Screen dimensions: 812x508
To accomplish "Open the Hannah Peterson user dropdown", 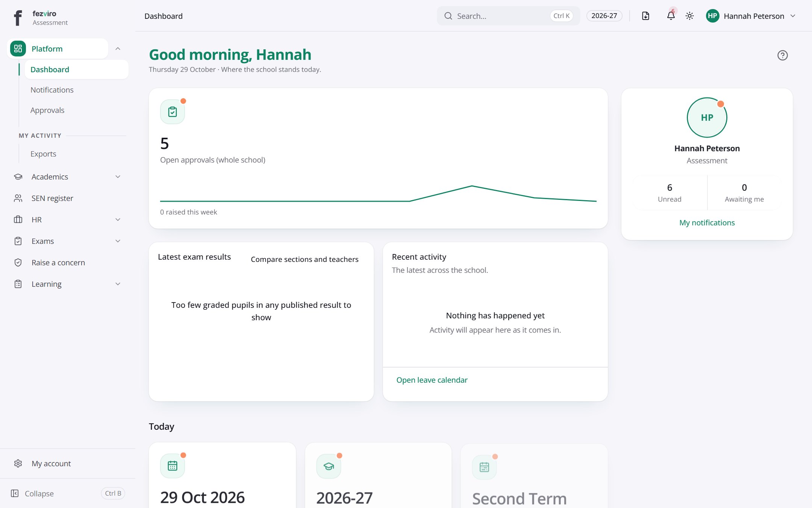I will point(751,16).
